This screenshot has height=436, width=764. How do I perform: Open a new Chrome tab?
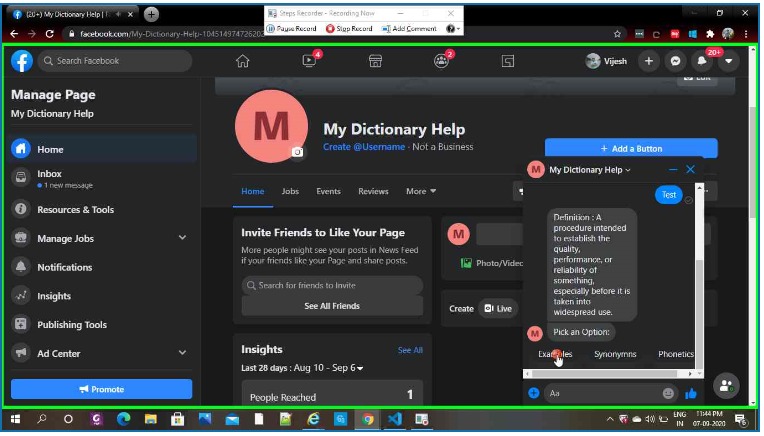[x=152, y=14]
